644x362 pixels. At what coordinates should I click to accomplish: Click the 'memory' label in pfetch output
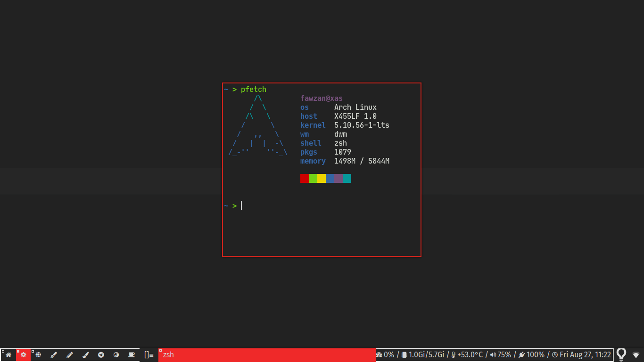click(313, 161)
